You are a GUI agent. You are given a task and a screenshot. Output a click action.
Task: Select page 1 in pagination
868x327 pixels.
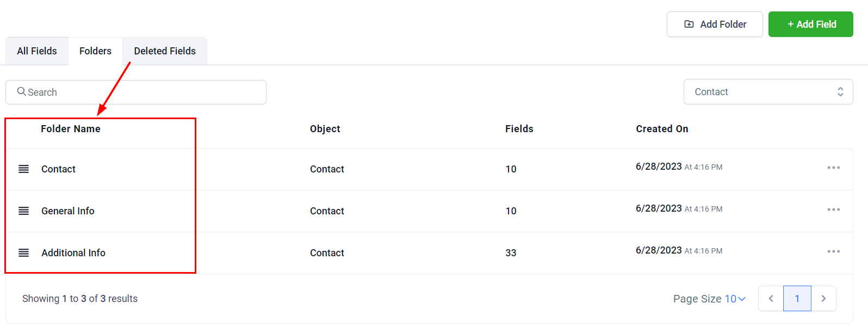pyautogui.click(x=797, y=299)
